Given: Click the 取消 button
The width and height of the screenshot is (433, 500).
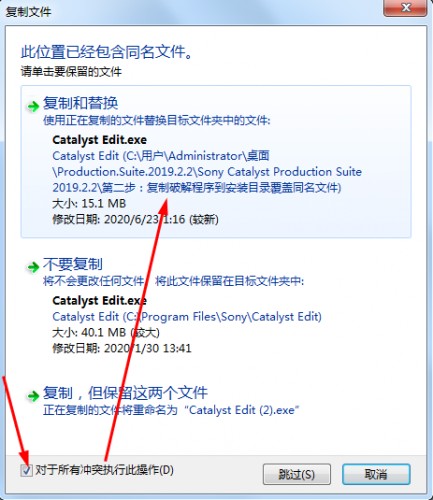Looking at the screenshot, I should pos(376,474).
